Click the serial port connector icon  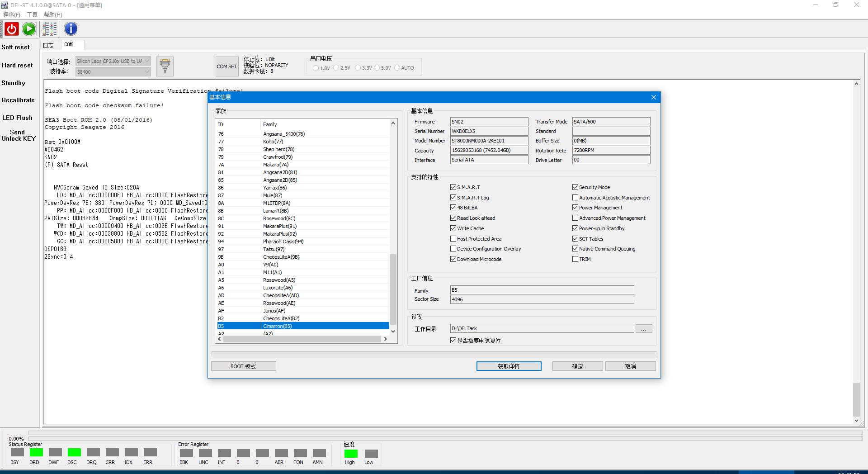pos(165,66)
